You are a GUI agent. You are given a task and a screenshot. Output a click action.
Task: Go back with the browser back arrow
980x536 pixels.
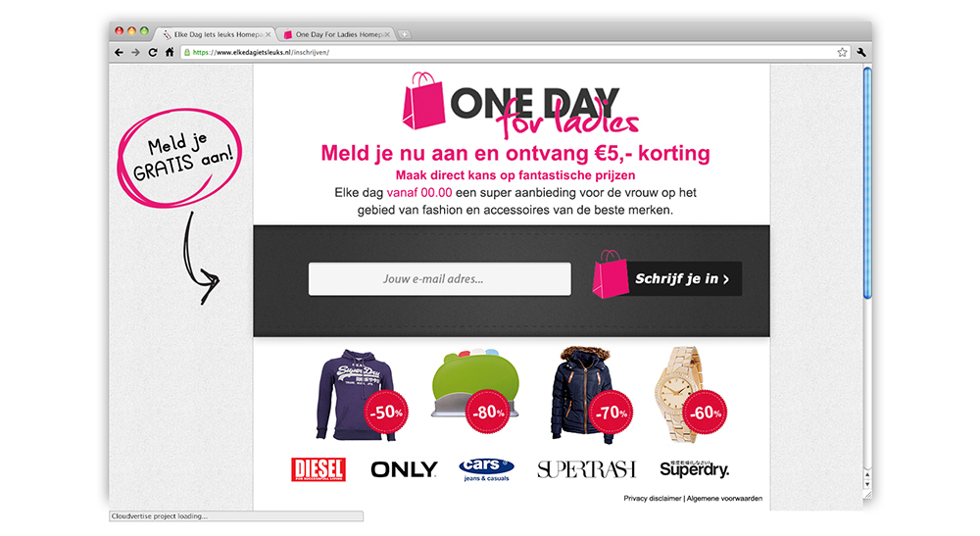click(119, 53)
